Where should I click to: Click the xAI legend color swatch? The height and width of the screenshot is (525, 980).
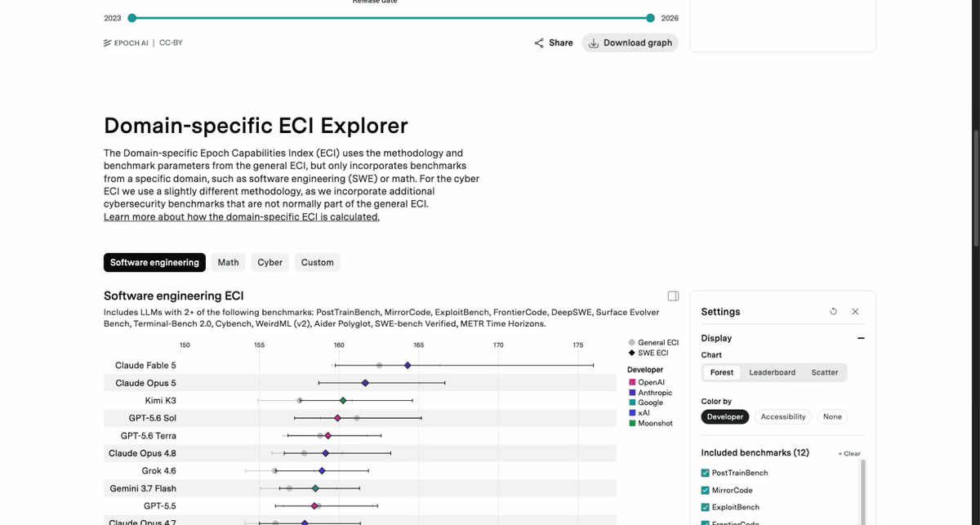tap(632, 413)
